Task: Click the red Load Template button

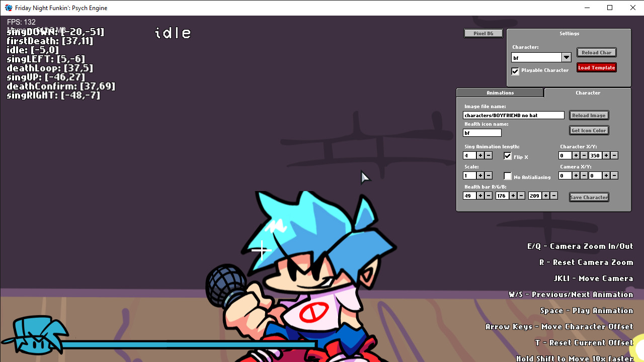Action: pos(597,68)
